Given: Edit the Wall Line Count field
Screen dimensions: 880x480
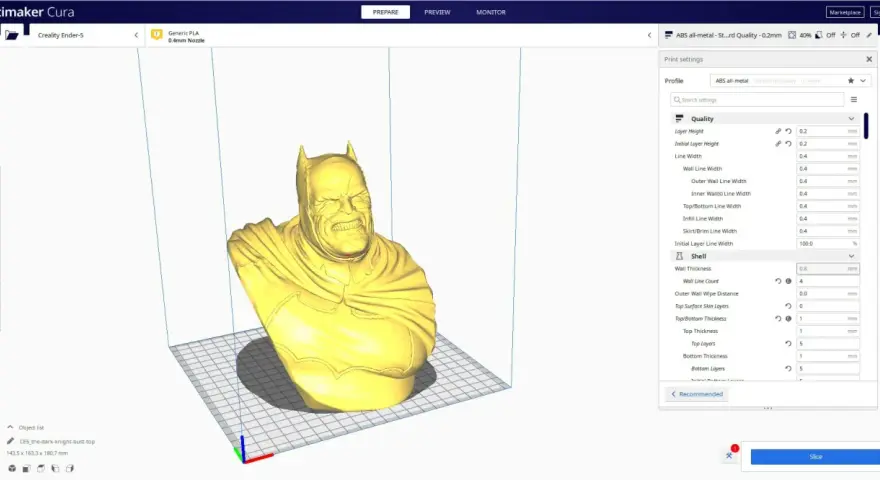Looking at the screenshot, I should pos(828,281).
